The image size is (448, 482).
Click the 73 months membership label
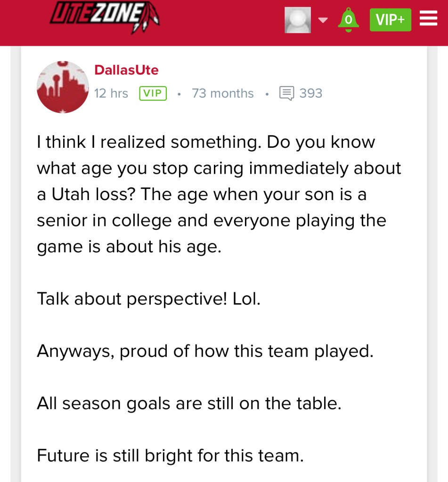(x=222, y=93)
